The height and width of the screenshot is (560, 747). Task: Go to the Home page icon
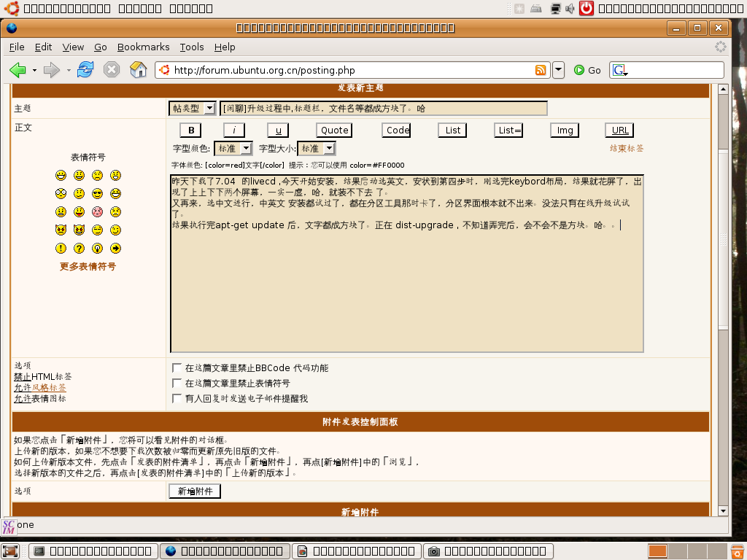pos(138,69)
